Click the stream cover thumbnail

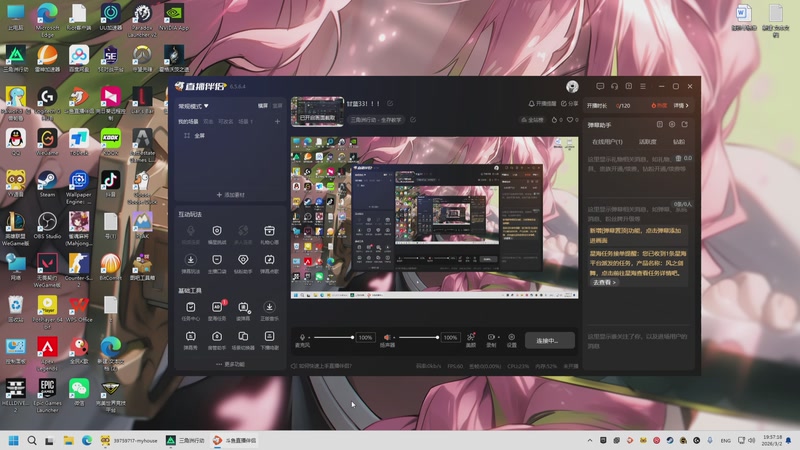tap(317, 111)
